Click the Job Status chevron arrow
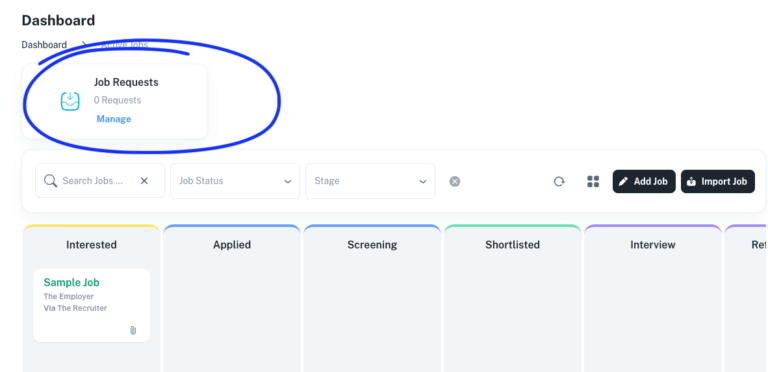This screenshot has height=372, width=768. [x=288, y=182]
